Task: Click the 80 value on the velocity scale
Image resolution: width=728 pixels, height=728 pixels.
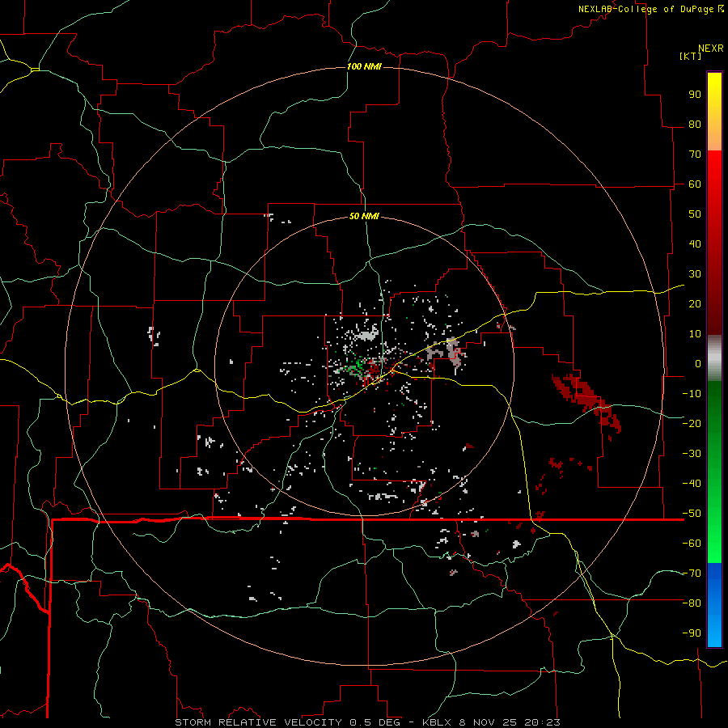Action: tap(695, 125)
